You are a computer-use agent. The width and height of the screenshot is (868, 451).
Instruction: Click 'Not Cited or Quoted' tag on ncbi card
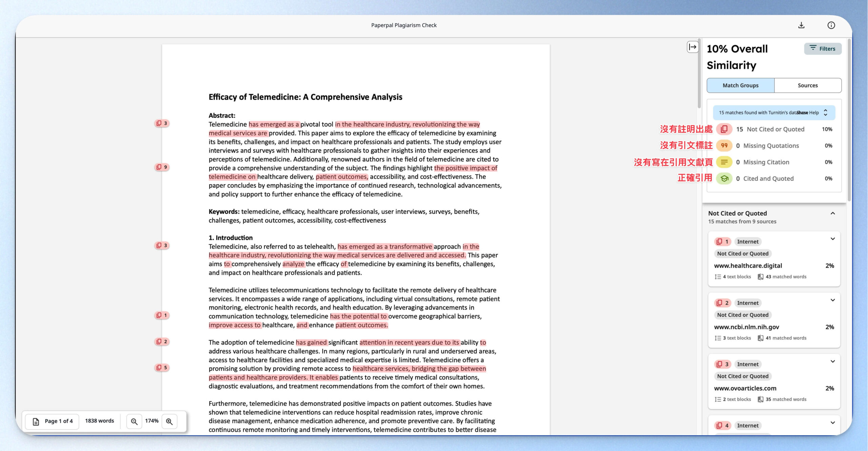click(x=743, y=315)
